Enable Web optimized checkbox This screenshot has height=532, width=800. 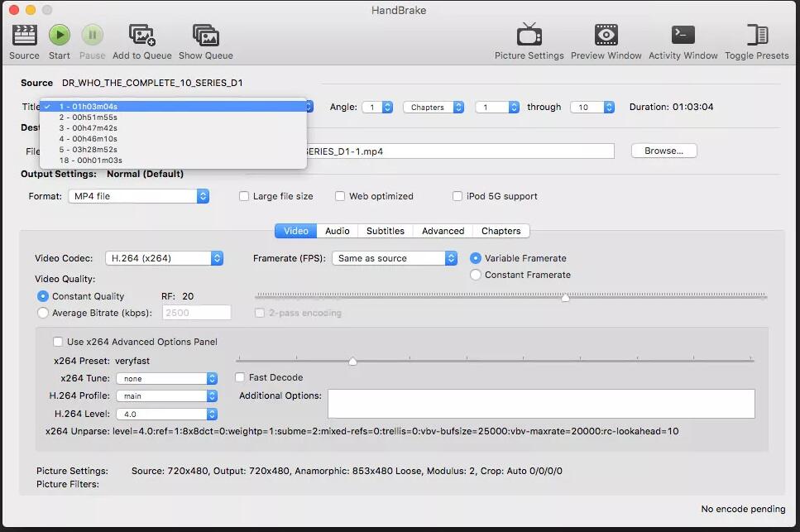pos(340,196)
